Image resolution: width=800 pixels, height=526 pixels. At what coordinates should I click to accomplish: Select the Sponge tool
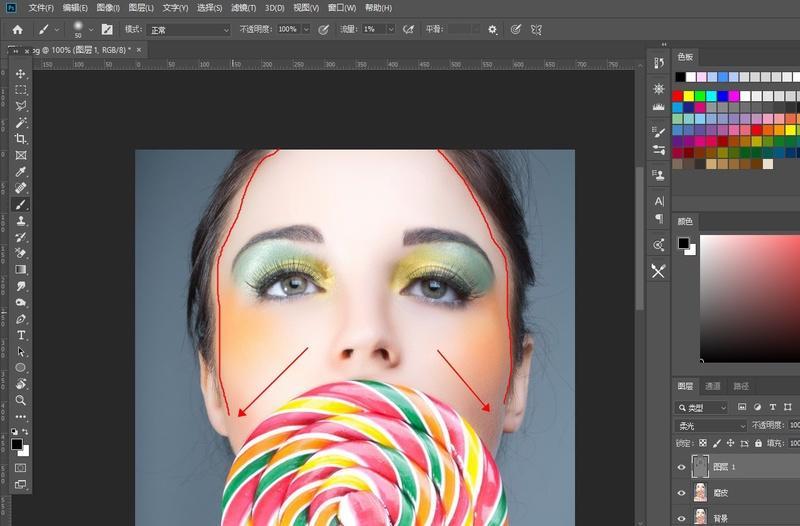(20, 302)
